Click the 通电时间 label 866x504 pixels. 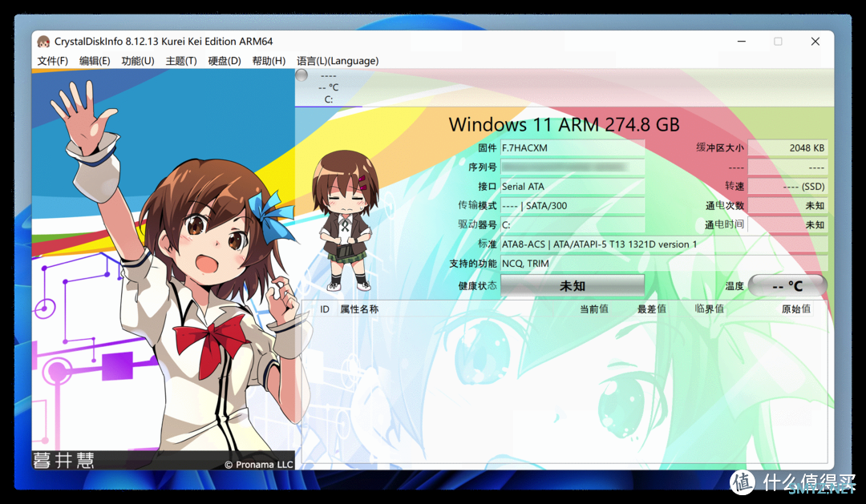(724, 224)
